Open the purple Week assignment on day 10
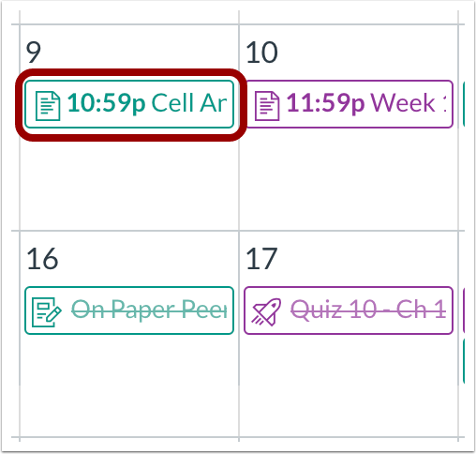Image resolution: width=476 pixels, height=454 pixels. tap(349, 104)
